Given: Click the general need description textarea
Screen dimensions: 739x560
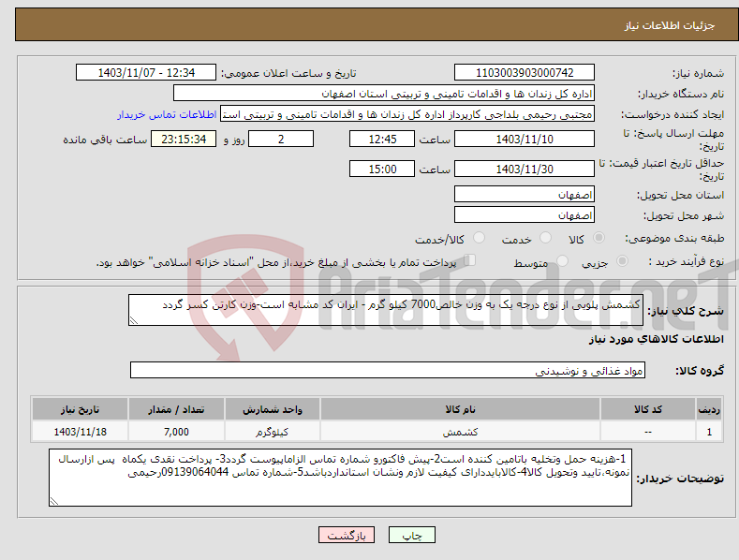Looking at the screenshot, I should coord(386,310).
